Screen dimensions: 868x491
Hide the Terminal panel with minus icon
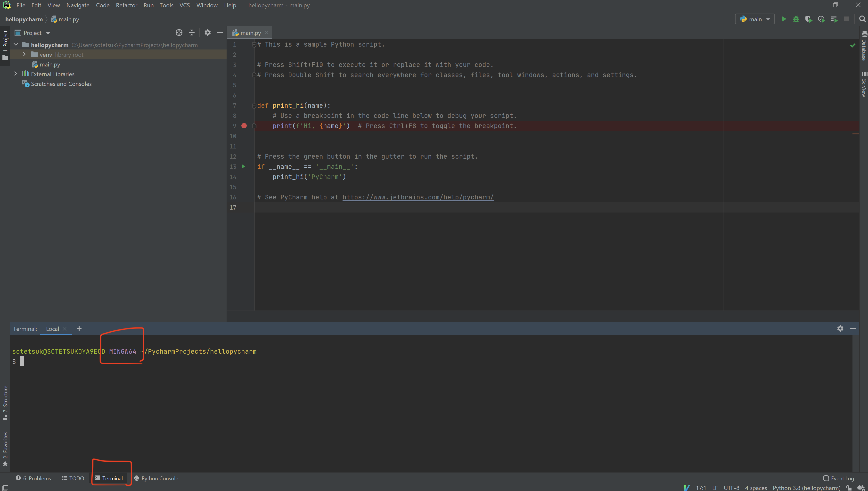coord(853,328)
